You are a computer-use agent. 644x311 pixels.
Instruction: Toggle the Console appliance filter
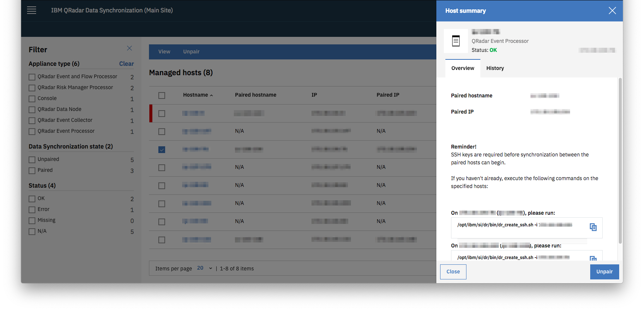(x=32, y=99)
